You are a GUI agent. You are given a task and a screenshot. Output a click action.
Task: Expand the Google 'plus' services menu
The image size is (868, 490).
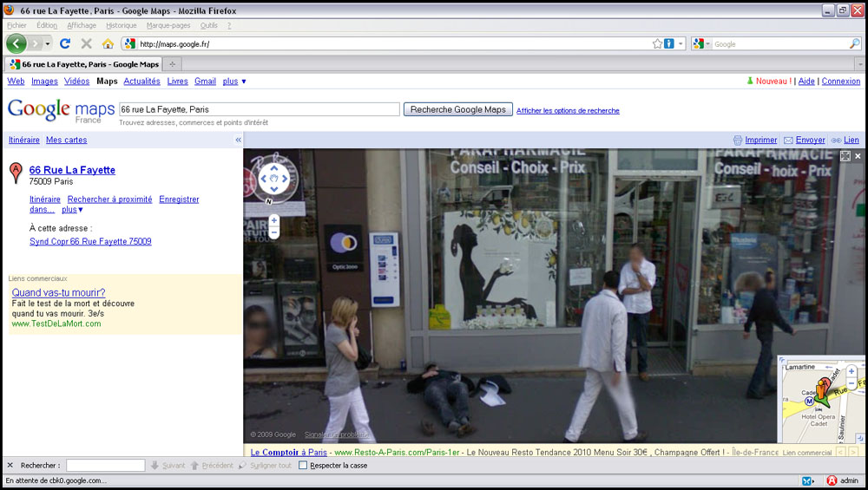pyautogui.click(x=234, y=82)
